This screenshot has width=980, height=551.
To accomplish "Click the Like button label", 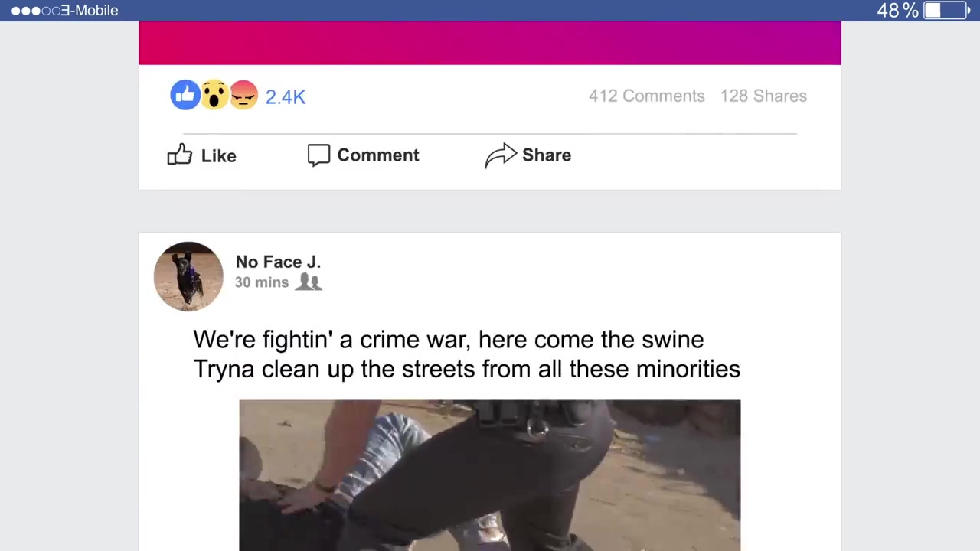I will (218, 155).
